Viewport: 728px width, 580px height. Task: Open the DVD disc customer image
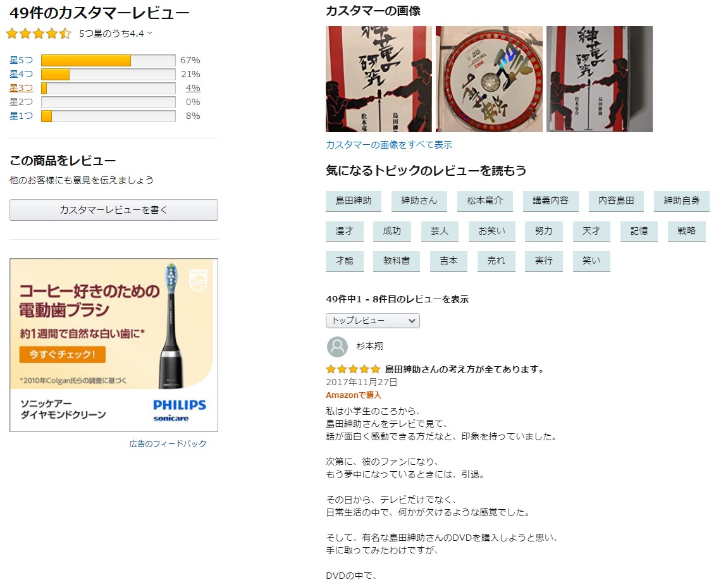coord(489,79)
